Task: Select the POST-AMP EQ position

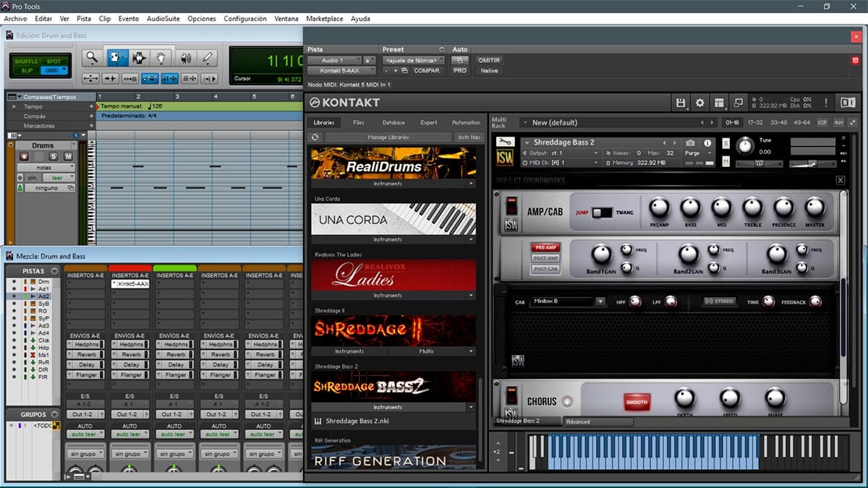Action: 546,258
